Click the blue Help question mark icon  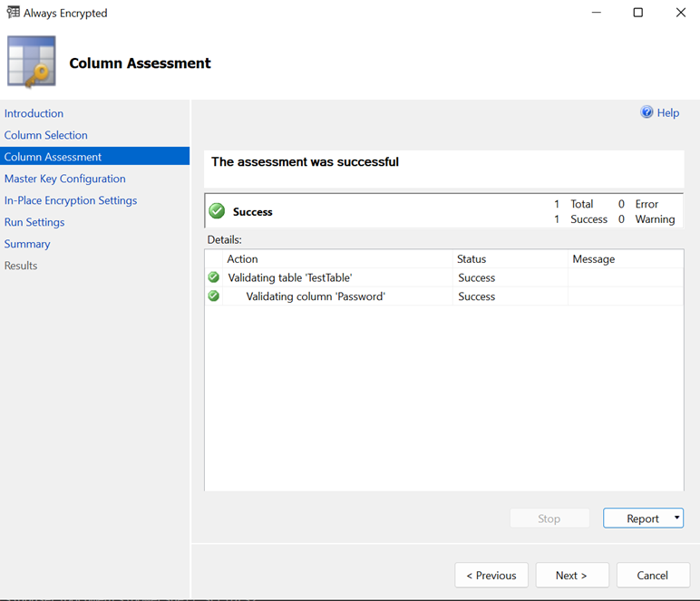click(647, 112)
